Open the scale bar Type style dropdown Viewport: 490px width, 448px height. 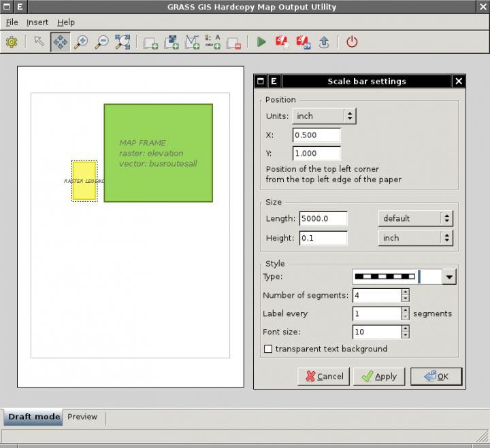point(449,277)
